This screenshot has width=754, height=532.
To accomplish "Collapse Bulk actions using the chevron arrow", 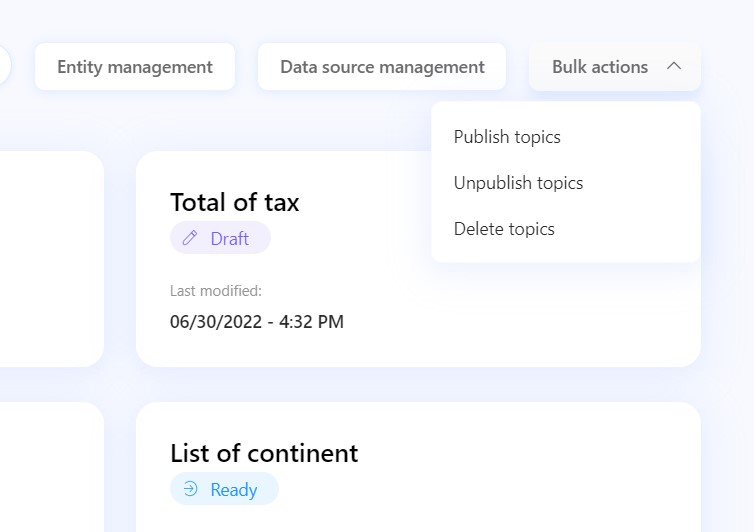I will 674,66.
